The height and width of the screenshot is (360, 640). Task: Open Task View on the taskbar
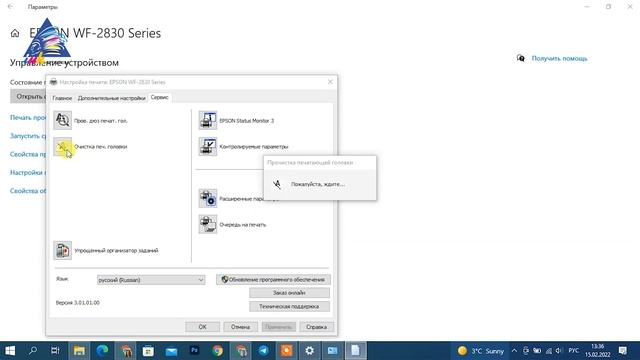[55, 351]
